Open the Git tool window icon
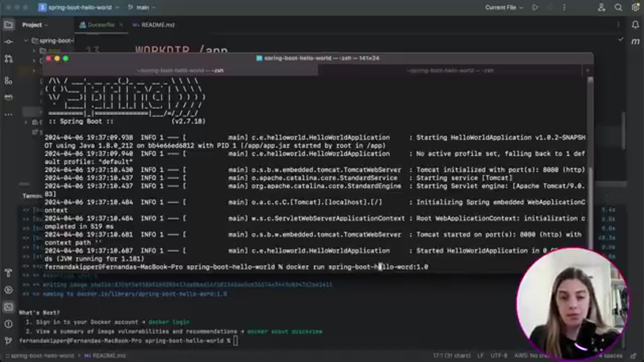 [x=9, y=341]
